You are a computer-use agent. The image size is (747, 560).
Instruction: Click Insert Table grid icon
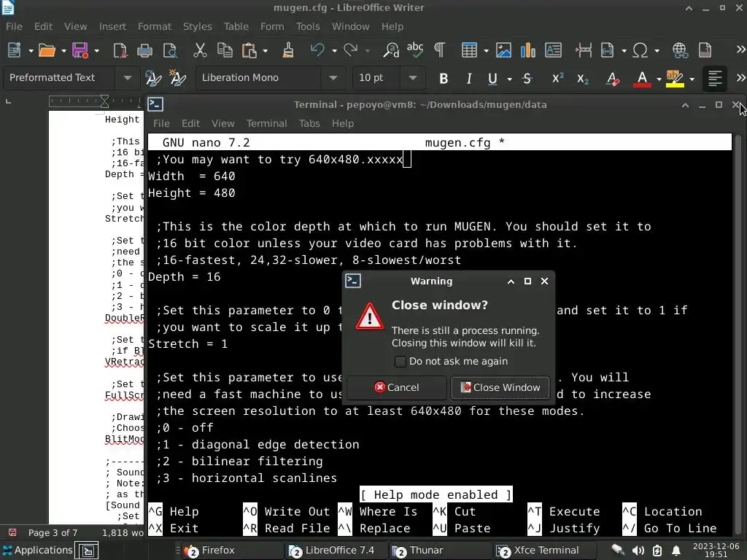point(469,50)
